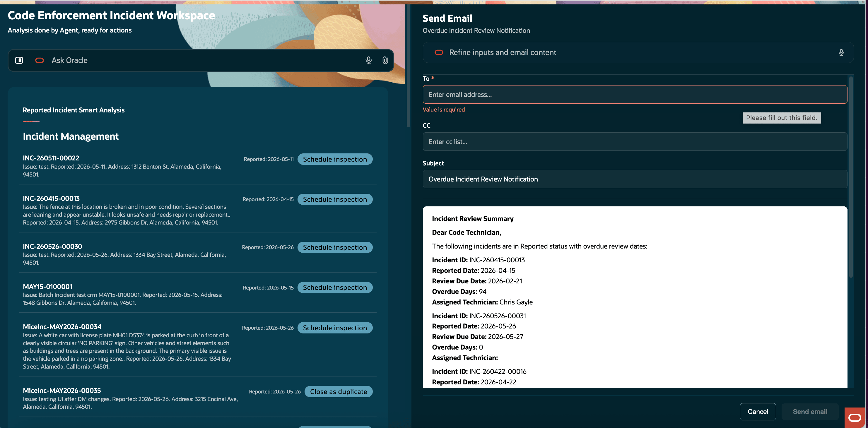Edit the Subject field text
This screenshot has width=868, height=428.
pos(635,179)
